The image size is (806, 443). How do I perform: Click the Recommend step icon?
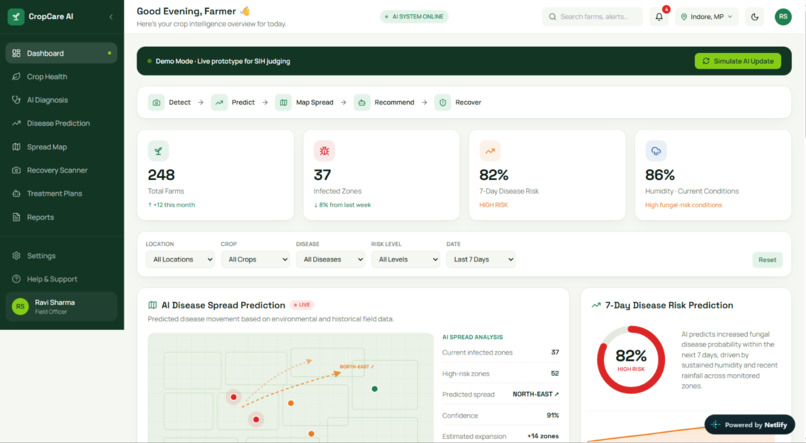coord(362,102)
